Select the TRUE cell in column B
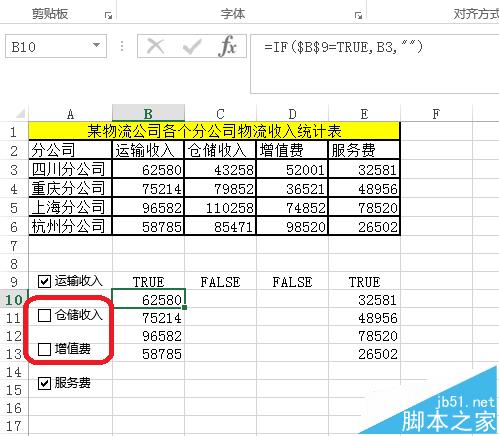 148,282
